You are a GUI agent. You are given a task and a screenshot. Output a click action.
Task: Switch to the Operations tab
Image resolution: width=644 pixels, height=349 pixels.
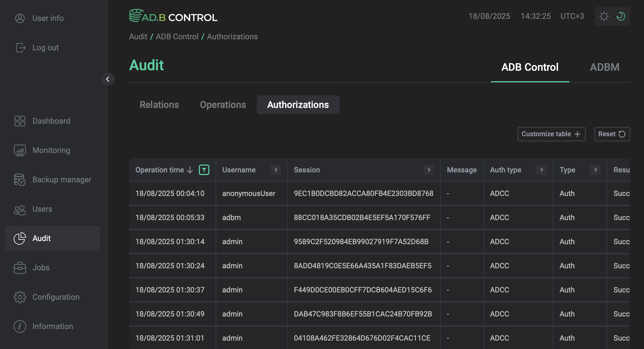tap(223, 105)
